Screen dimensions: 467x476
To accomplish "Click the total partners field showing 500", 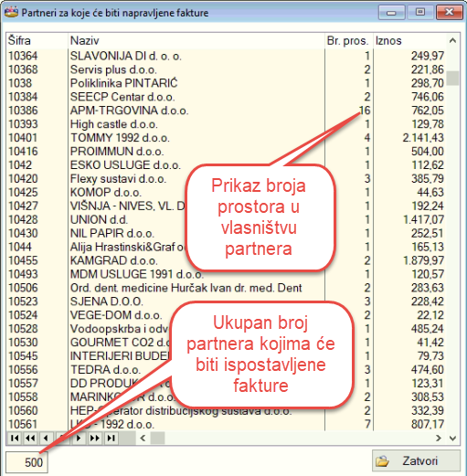I will [27, 462].
